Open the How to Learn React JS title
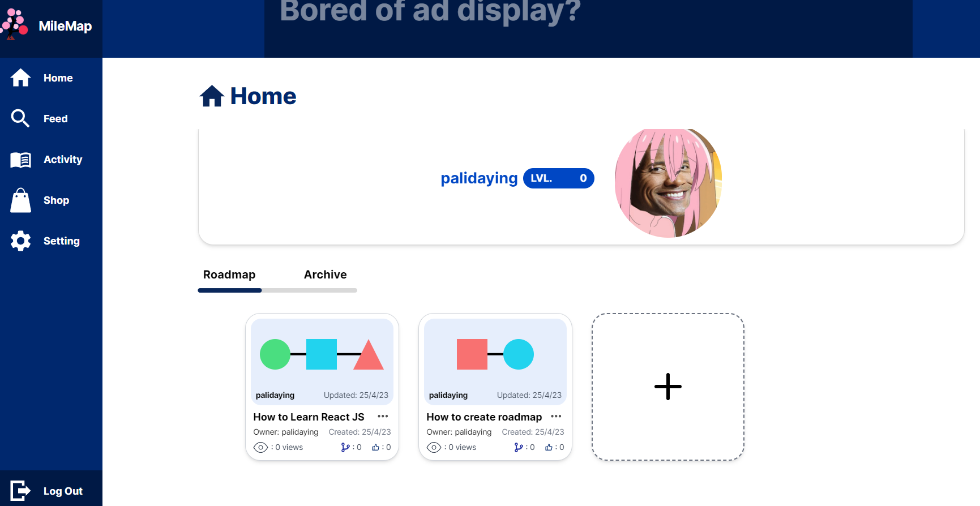This screenshot has height=506, width=980. (x=309, y=417)
